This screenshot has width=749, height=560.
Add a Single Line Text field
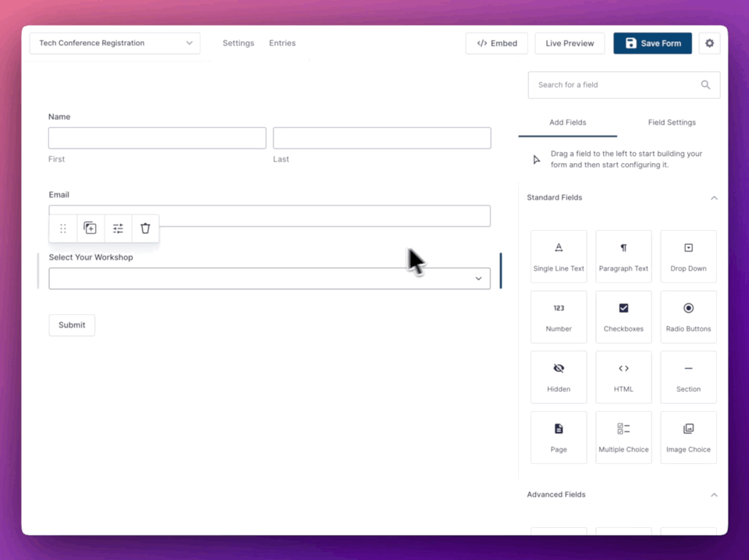tap(559, 256)
